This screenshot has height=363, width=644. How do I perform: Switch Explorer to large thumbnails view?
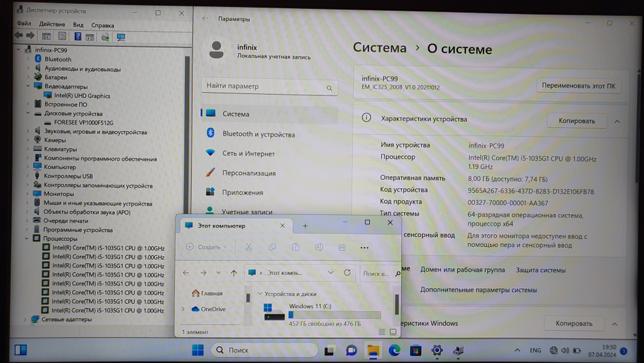tap(393, 331)
